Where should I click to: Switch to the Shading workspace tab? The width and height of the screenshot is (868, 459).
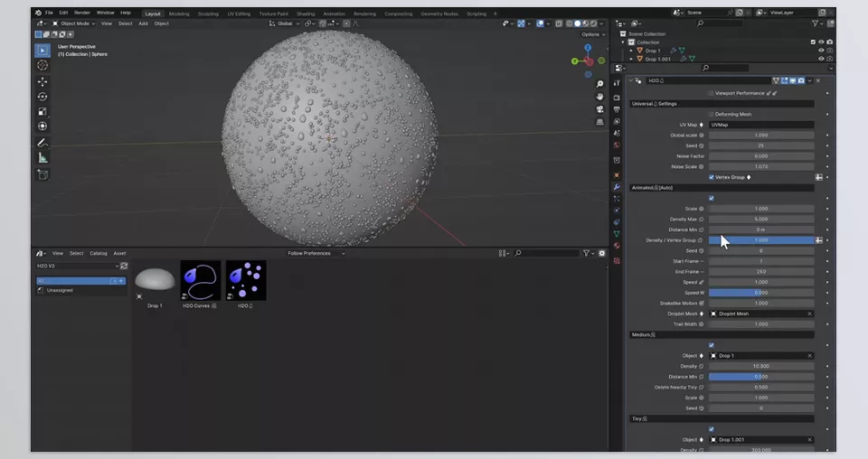(x=306, y=14)
